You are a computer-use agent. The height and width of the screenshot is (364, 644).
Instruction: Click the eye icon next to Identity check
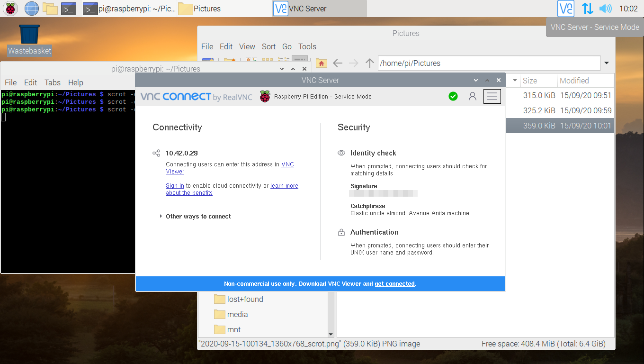(x=341, y=153)
